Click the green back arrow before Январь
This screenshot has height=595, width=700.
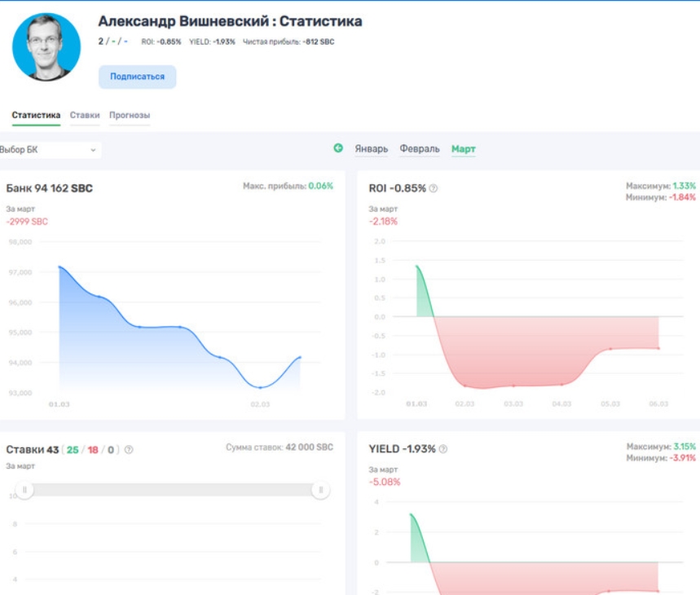click(x=338, y=148)
